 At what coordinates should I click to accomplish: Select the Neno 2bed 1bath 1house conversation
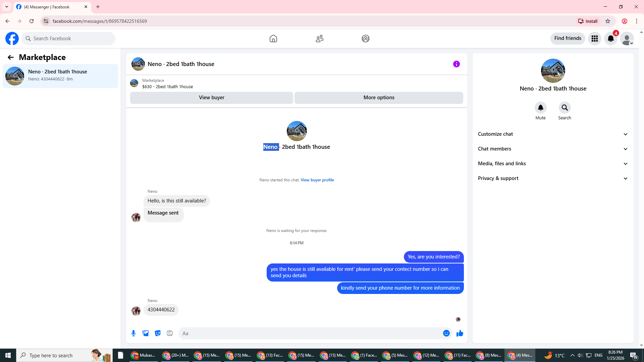point(60,76)
